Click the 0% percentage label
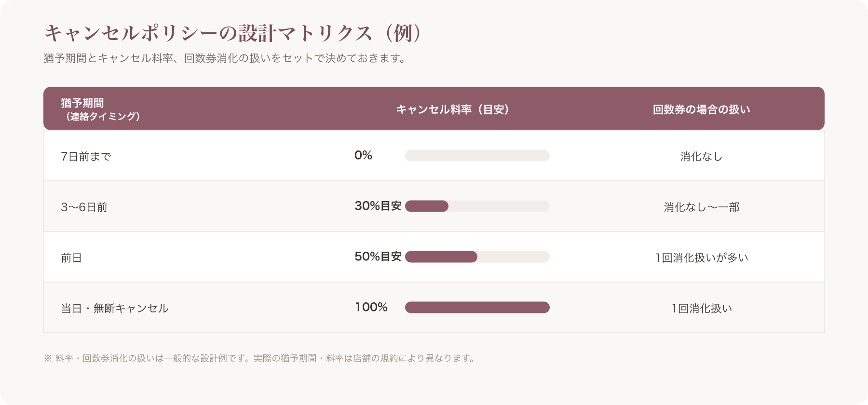This screenshot has width=868, height=405. pos(363,155)
